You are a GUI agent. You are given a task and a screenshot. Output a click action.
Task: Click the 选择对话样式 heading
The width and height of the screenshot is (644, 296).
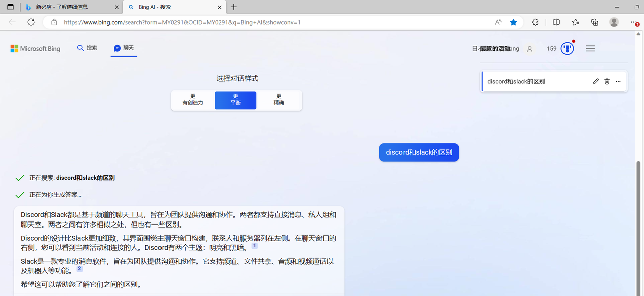237,79
